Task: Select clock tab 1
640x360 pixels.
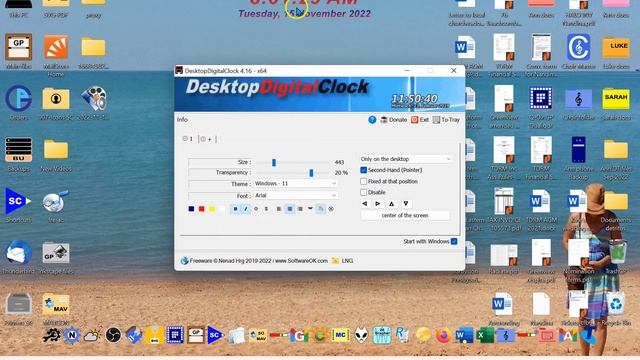Action: (x=188, y=139)
